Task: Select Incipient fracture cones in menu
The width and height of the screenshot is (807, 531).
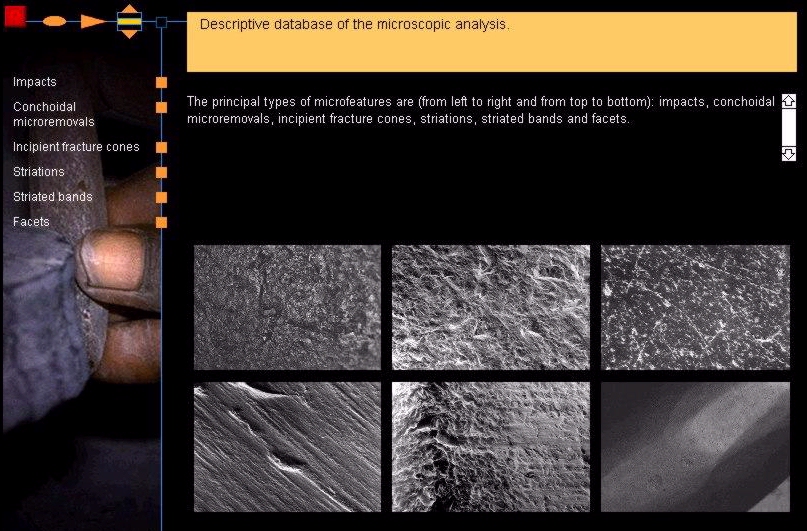Action: point(76,147)
